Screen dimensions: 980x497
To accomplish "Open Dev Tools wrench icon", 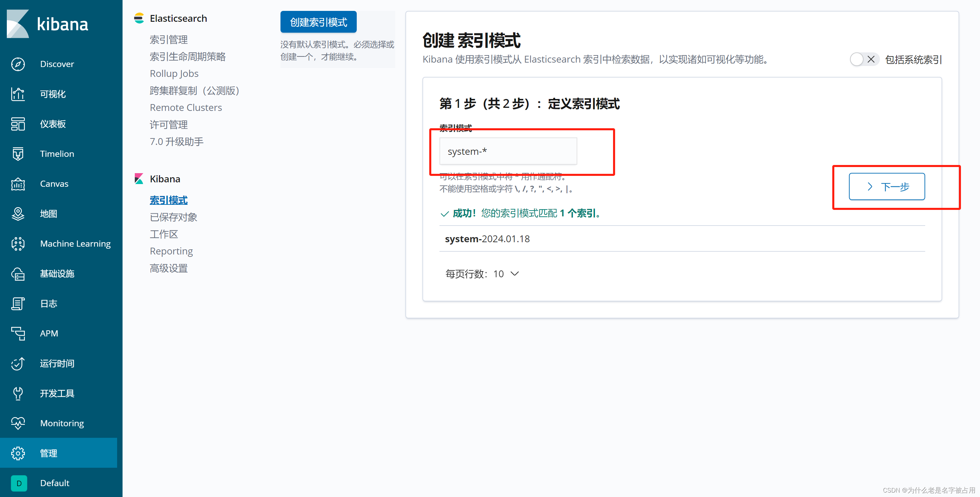I will [x=18, y=393].
